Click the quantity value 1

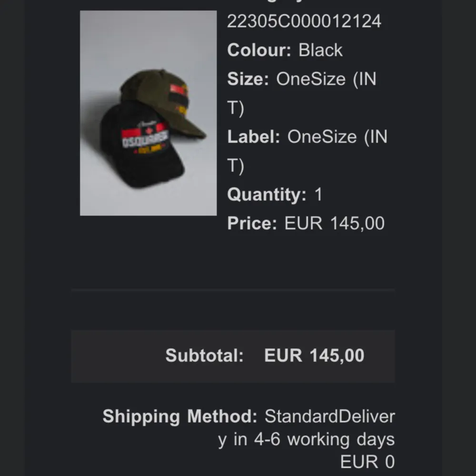pyautogui.click(x=318, y=194)
